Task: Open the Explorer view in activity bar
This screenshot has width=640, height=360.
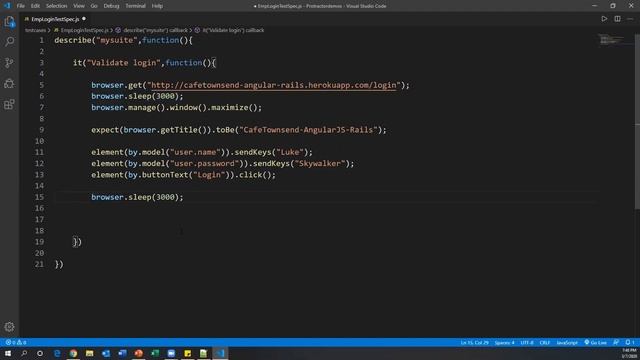Action: pos(9,21)
